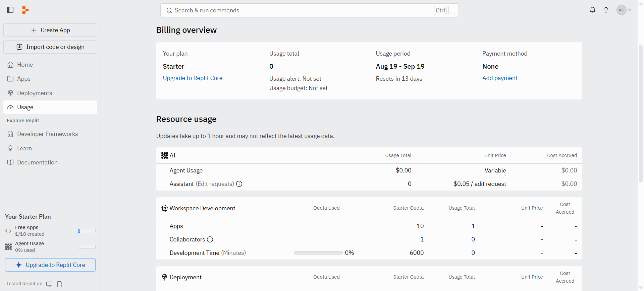Click the Home house icon
This screenshot has width=644, height=291.
coord(10,65)
